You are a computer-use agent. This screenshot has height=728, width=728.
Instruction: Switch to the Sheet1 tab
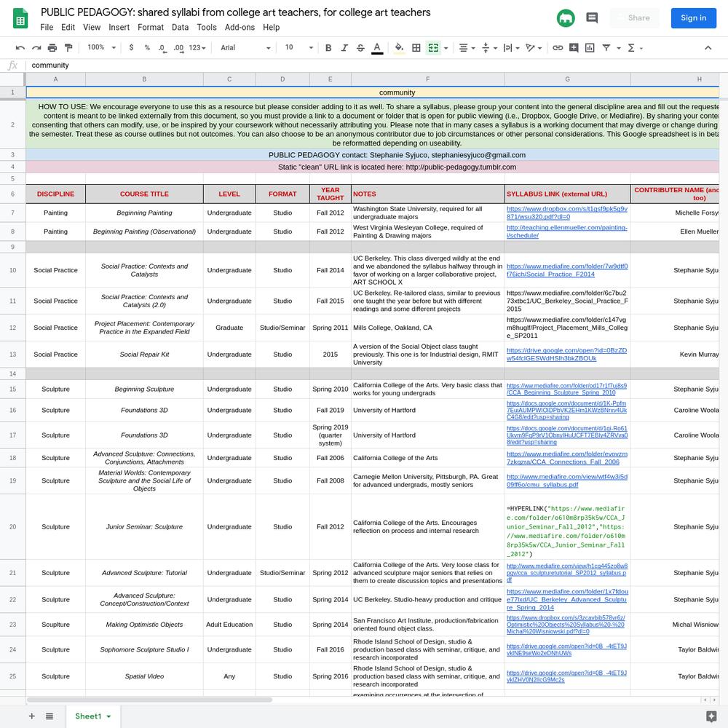pyautogui.click(x=93, y=716)
